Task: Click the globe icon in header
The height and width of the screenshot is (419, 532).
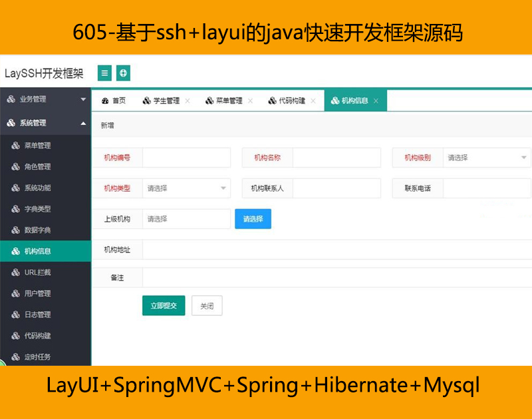Action: (x=123, y=73)
